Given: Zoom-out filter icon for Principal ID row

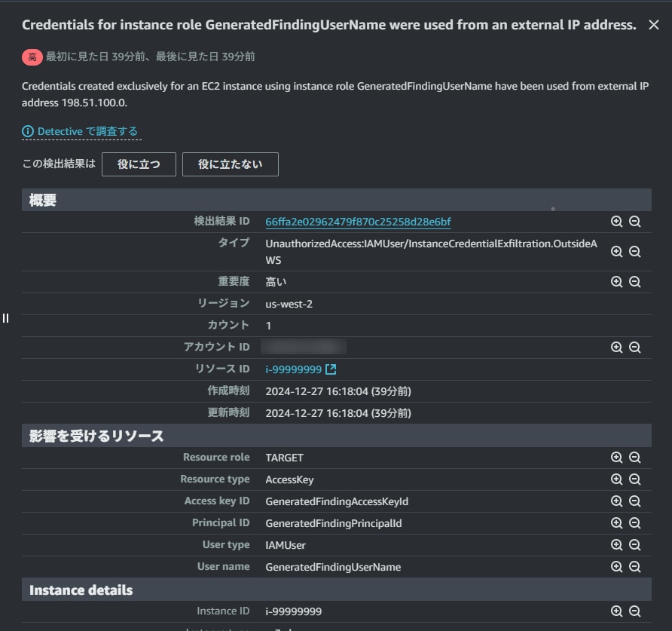Looking at the screenshot, I should [x=634, y=523].
